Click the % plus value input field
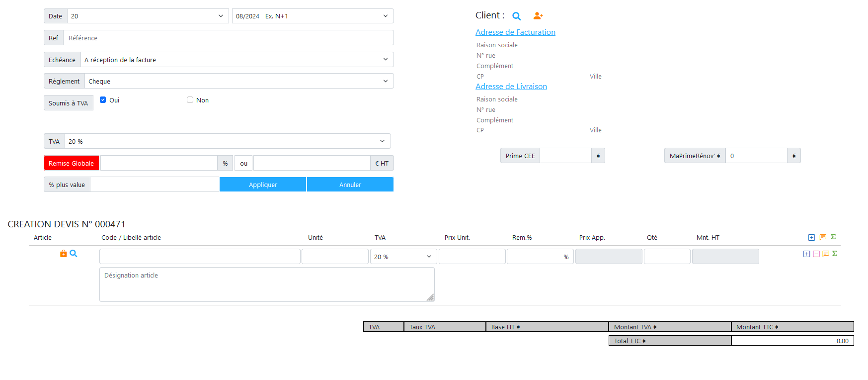The image size is (868, 380). click(155, 185)
